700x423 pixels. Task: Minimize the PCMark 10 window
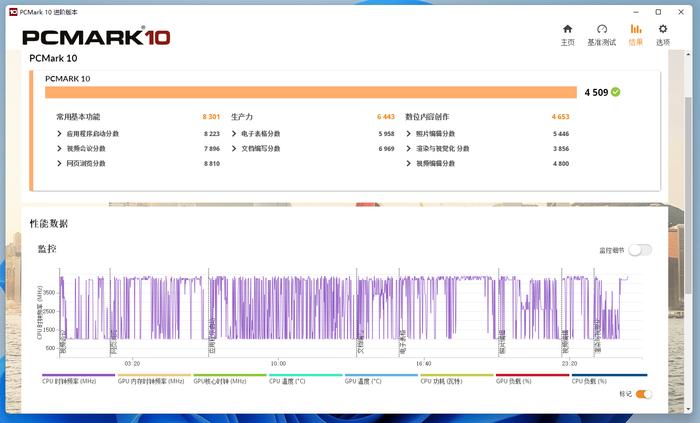tap(636, 12)
